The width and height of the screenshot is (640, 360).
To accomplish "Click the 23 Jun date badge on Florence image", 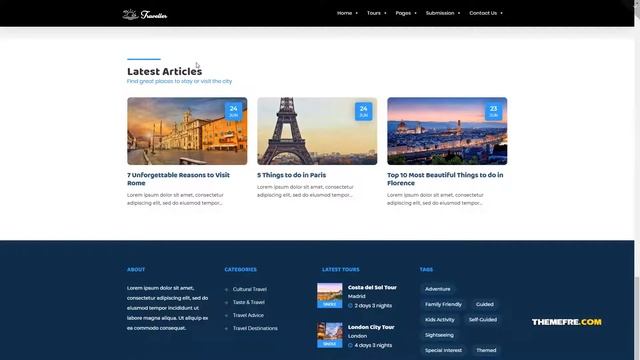I will 493,111.
